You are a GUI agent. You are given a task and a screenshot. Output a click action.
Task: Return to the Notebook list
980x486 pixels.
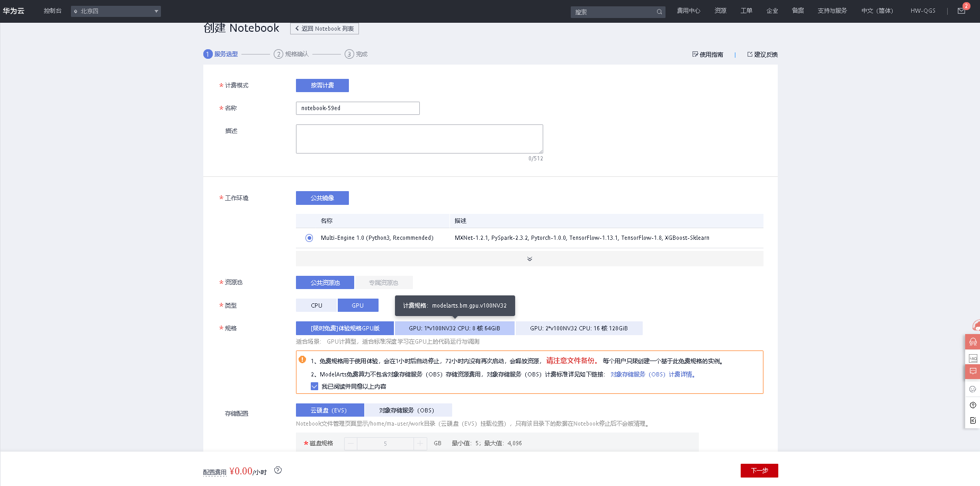point(325,29)
